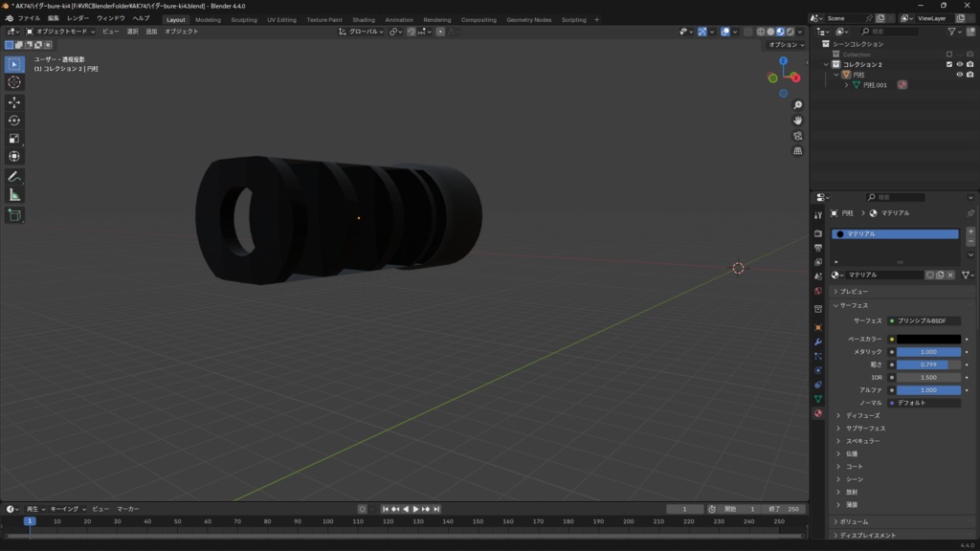Viewport: 980px width, 551px height.
Task: Play the timeline animation
Action: click(415, 509)
